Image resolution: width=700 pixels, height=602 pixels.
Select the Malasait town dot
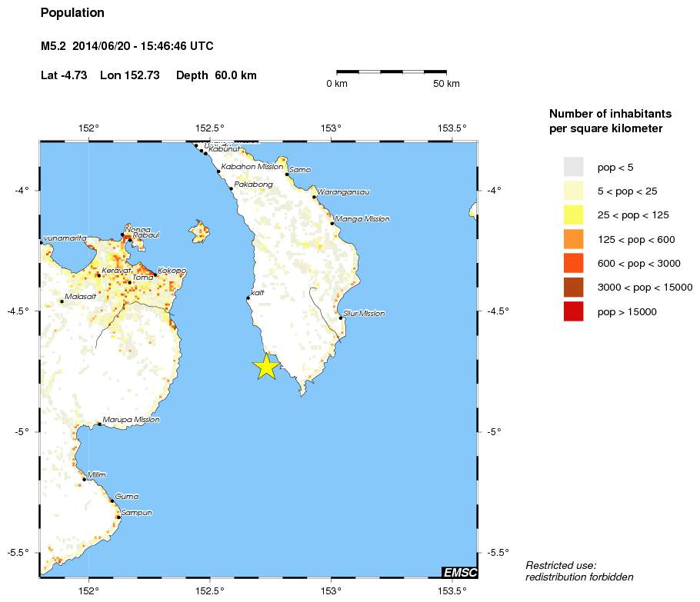coord(62,301)
